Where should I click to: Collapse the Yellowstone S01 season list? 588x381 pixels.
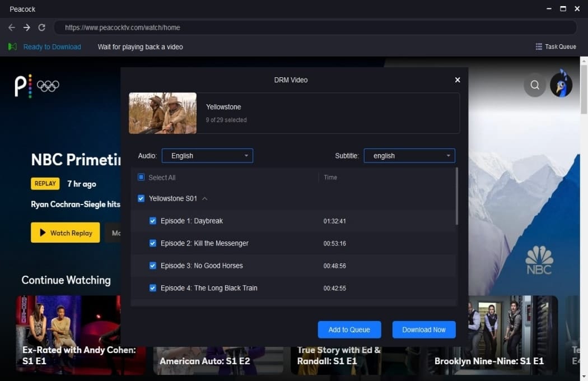tap(205, 198)
